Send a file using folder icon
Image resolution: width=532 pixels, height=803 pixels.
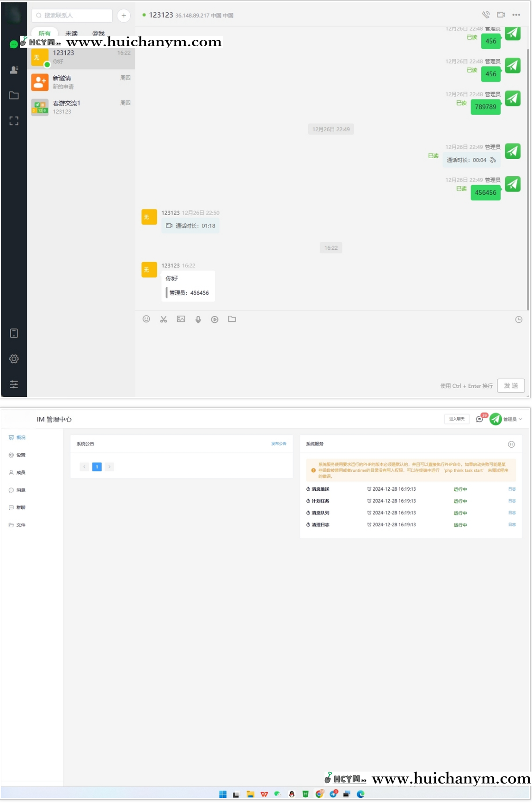pos(232,319)
